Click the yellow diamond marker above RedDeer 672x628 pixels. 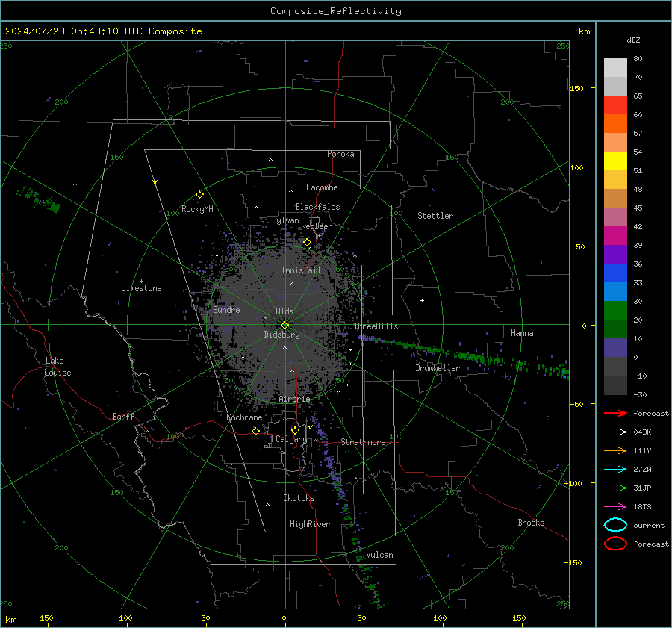[308, 243]
